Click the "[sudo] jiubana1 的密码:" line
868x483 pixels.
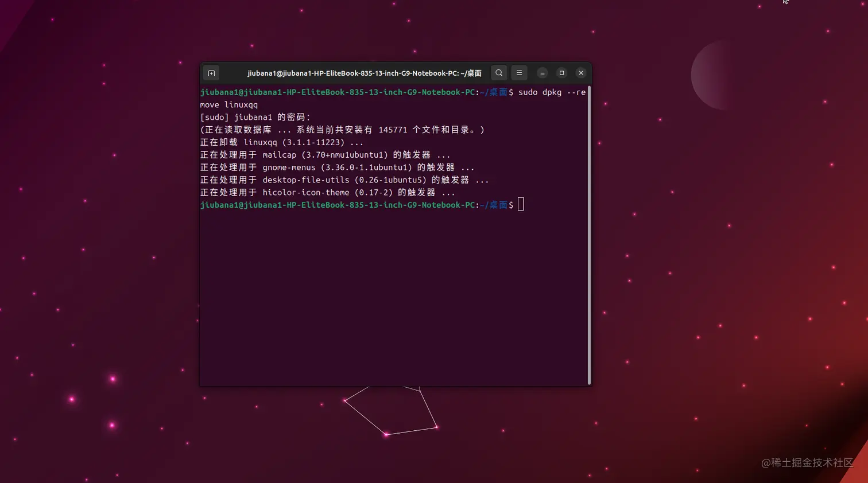click(255, 117)
